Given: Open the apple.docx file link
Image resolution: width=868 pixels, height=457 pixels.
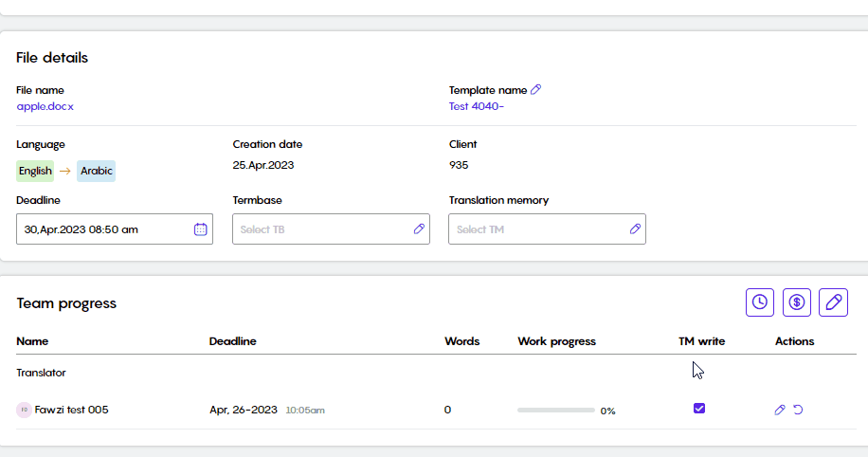Looking at the screenshot, I should [x=45, y=106].
